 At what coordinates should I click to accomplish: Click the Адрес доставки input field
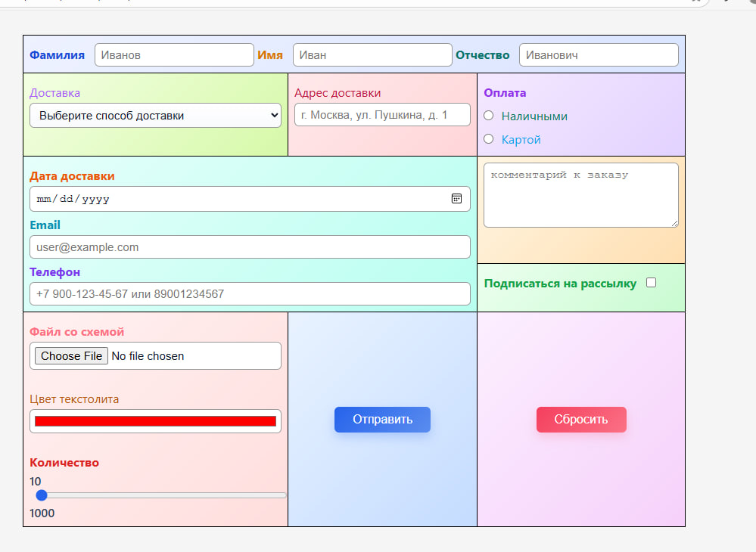point(382,115)
